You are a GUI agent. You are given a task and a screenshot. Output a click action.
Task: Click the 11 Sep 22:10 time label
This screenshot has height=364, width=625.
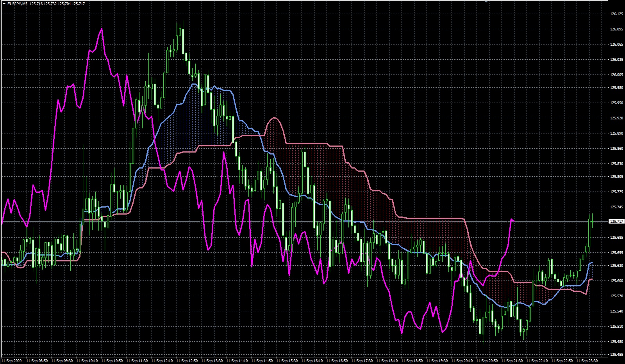pos(537,361)
